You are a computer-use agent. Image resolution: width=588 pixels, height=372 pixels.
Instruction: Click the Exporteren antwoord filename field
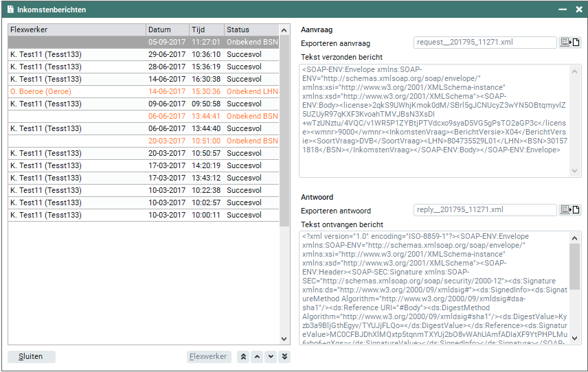[485, 210]
